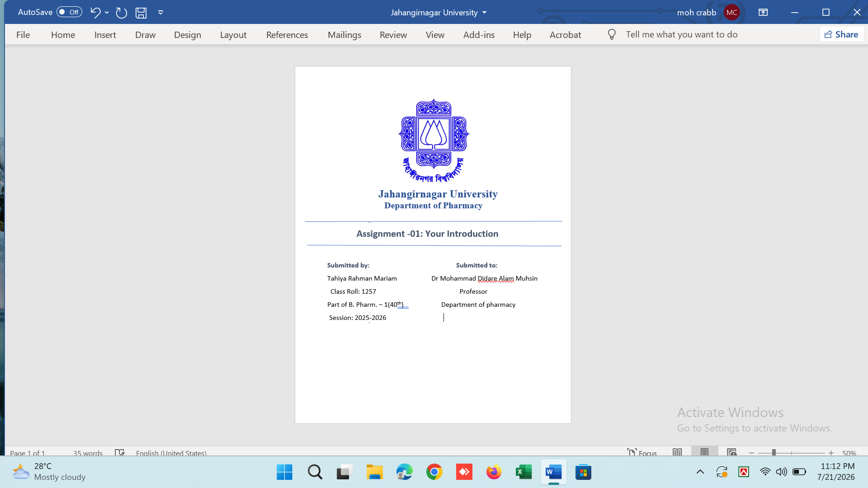Click the Share button

pyautogui.click(x=841, y=34)
